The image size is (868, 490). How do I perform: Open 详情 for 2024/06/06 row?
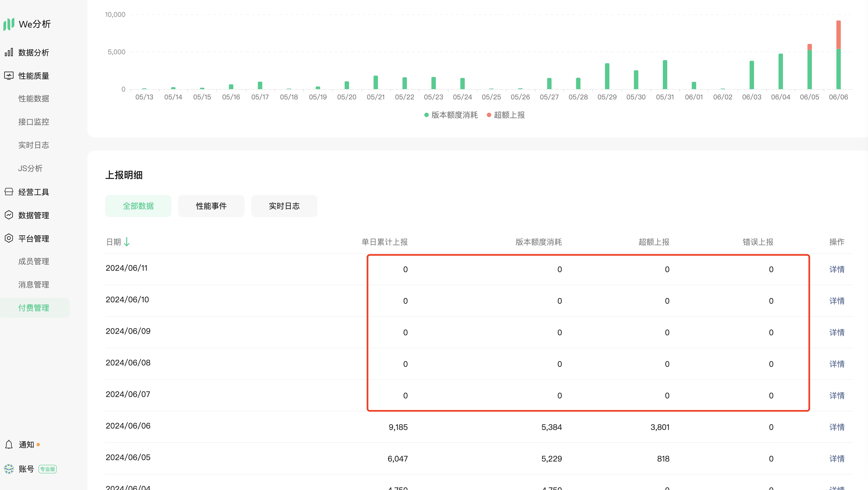[836, 427]
